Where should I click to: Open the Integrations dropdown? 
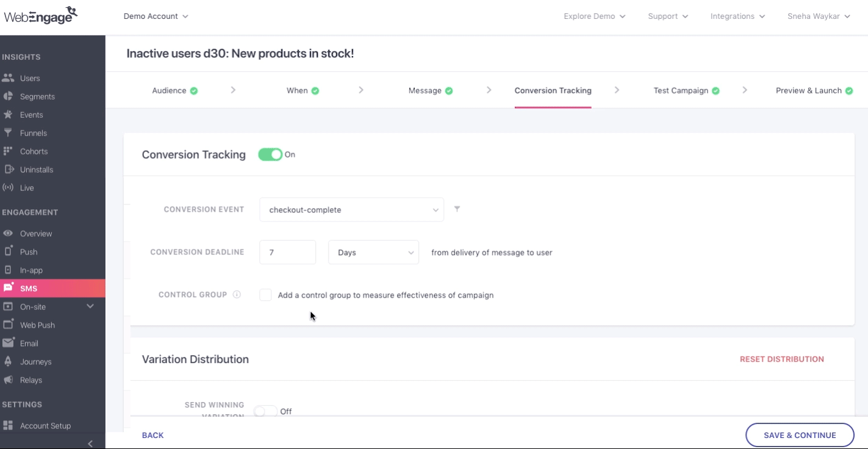[738, 16]
